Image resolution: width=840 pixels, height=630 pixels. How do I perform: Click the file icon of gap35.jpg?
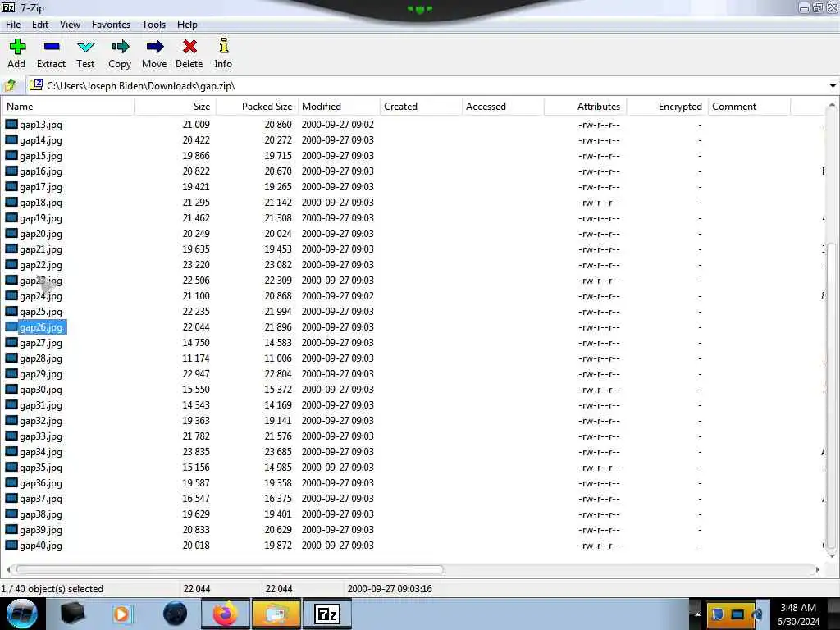(11, 467)
